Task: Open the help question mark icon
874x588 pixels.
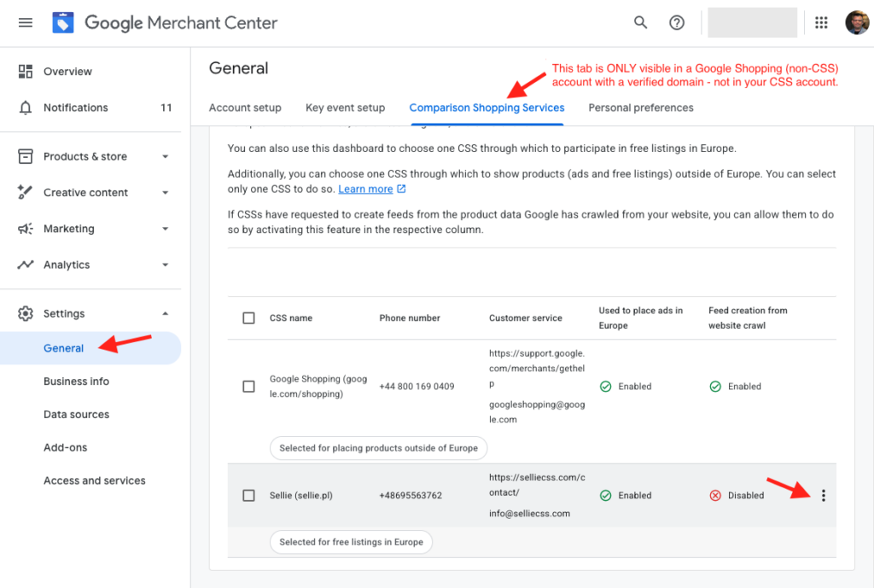Action: pos(677,23)
